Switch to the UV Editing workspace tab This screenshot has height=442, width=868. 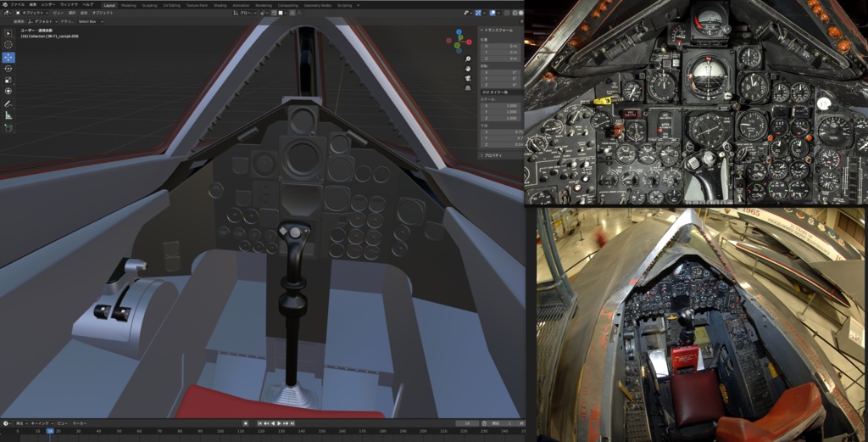[x=171, y=6]
